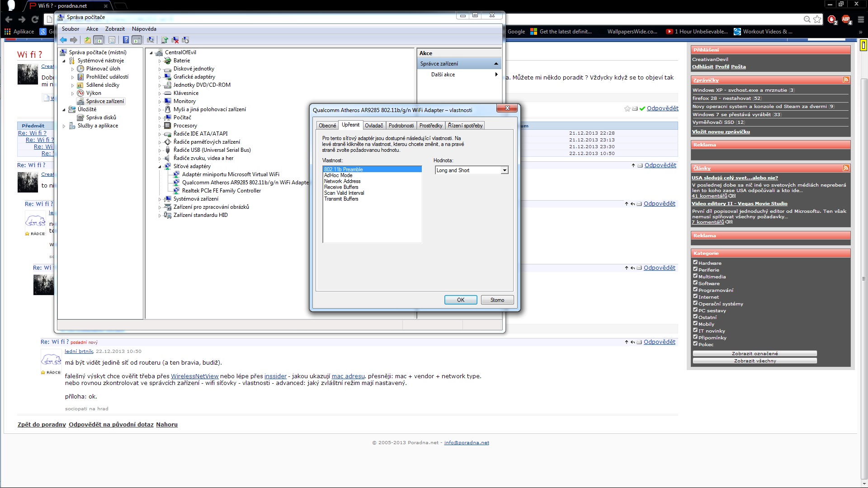Toggle the Software category checkbox
The height and width of the screenshot is (488, 868).
point(695,282)
